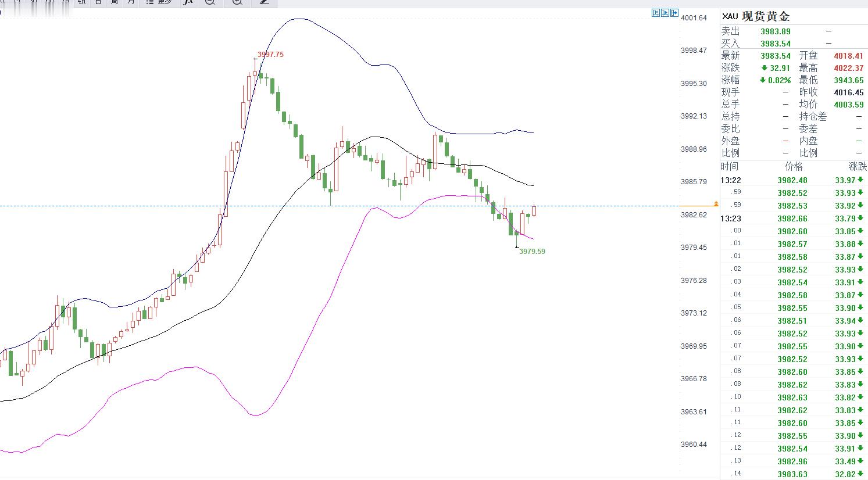The width and height of the screenshot is (868, 480).
Task: Click the 3969.95 price axis label
Action: tap(694, 346)
